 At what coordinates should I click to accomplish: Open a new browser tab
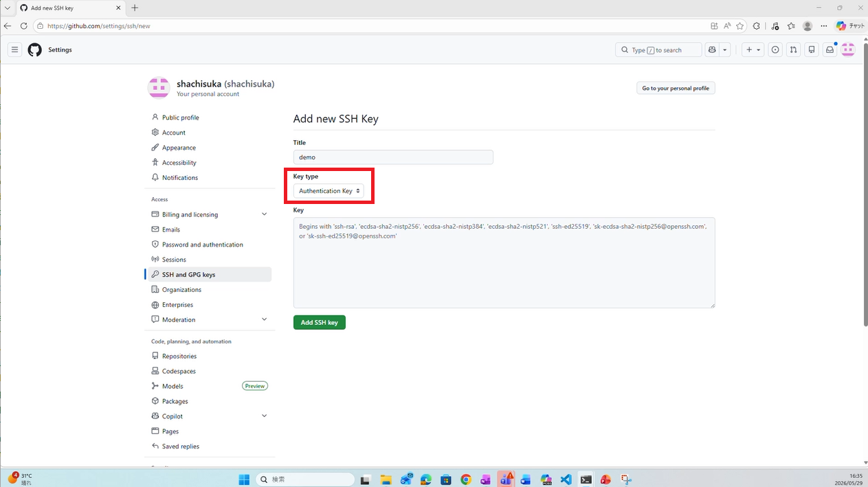(135, 8)
